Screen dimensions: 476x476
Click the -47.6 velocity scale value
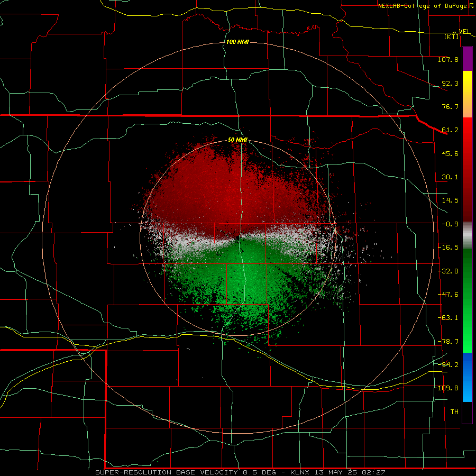click(448, 295)
